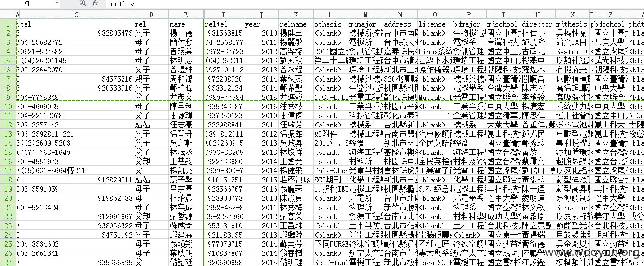
Task: Click the 'mdschool' header cell
Action: tap(504, 24)
